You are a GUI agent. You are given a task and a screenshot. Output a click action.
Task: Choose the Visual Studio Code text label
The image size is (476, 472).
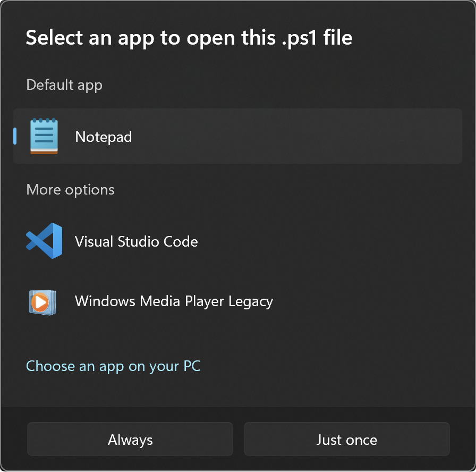(x=137, y=241)
